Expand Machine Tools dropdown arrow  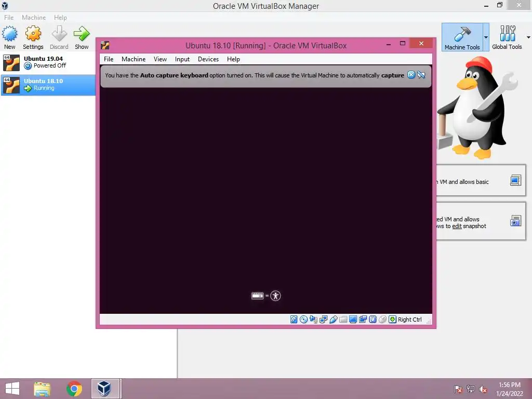(x=486, y=37)
